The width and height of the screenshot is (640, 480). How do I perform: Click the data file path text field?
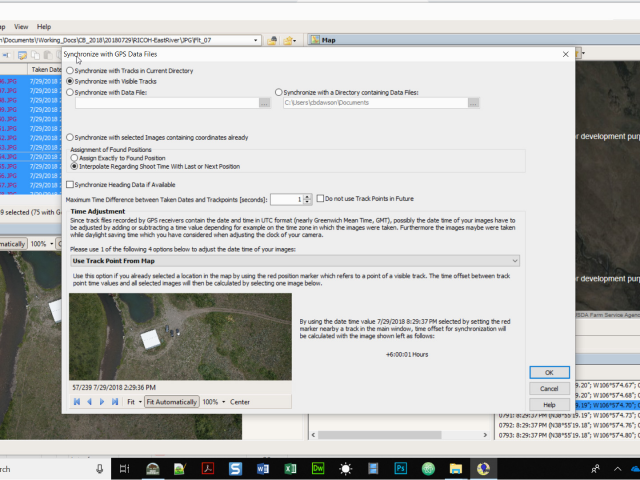point(167,103)
